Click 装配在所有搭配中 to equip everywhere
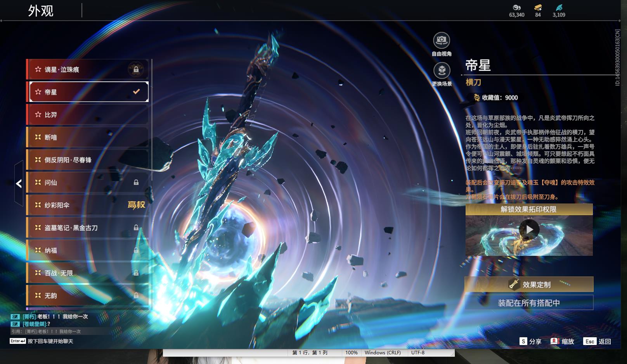 click(x=529, y=303)
